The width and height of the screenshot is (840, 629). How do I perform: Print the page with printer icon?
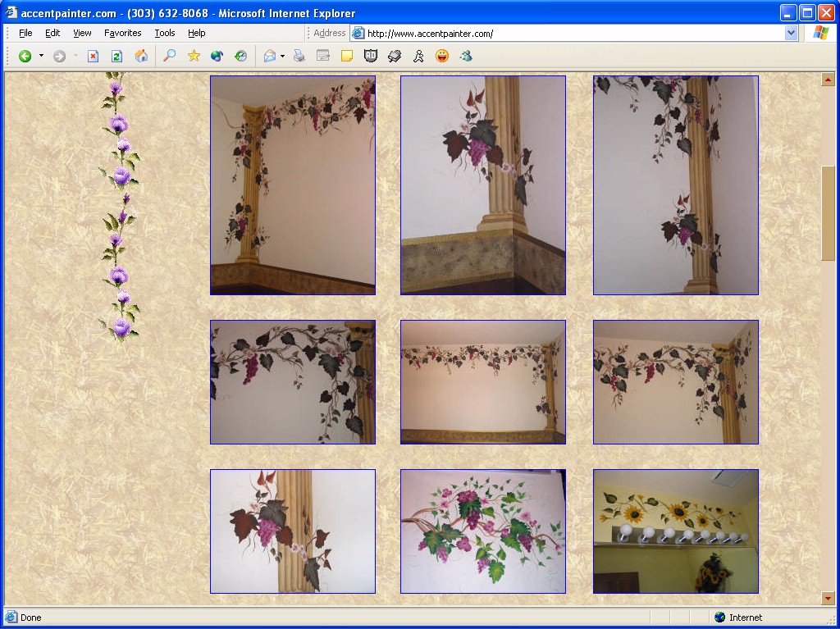[299, 56]
